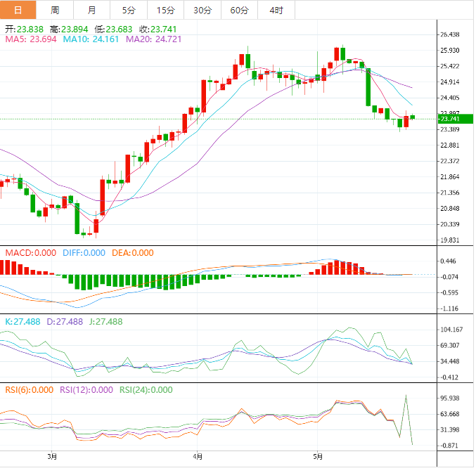Switch to the monthly 月 chart tab
This screenshot has width=476, height=473.
coord(91,10)
